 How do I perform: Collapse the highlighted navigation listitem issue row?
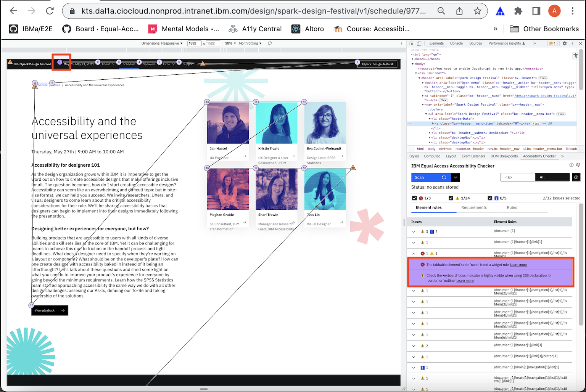[414, 253]
